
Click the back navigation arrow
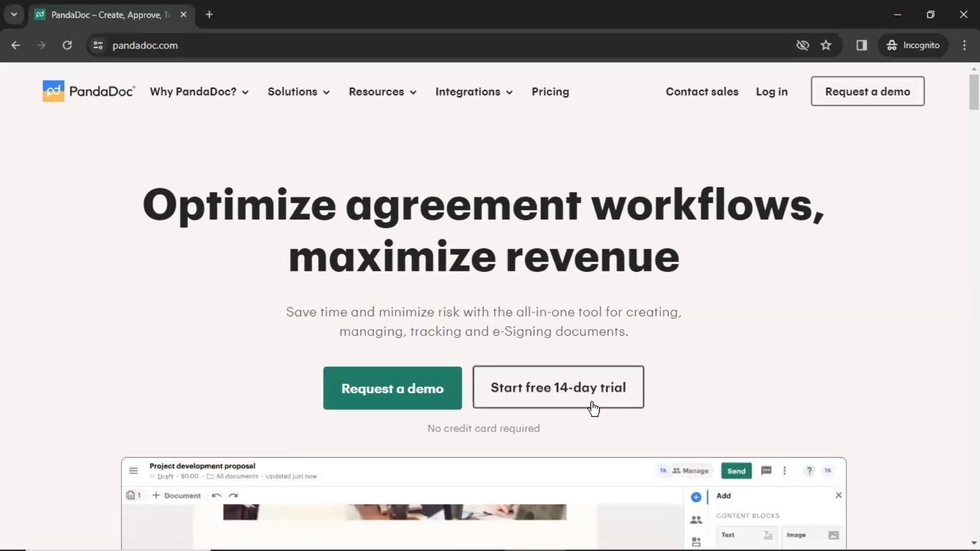click(x=16, y=45)
